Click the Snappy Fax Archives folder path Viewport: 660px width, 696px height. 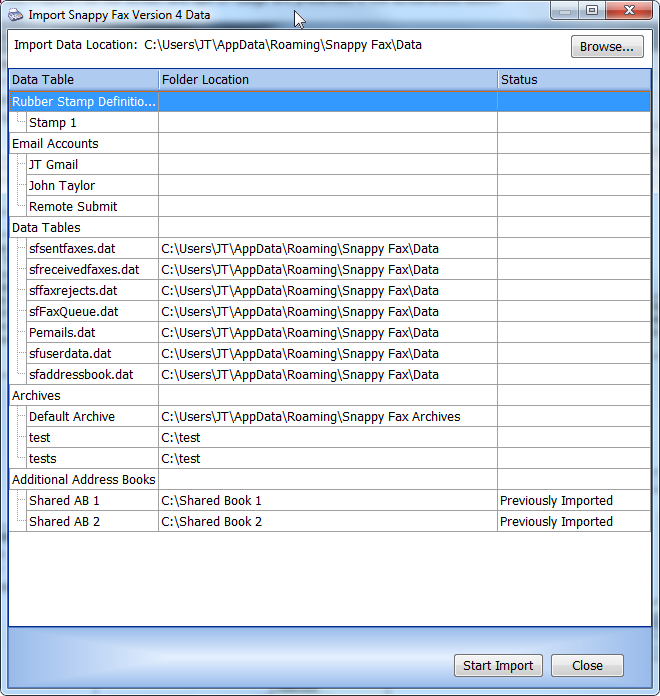311,416
